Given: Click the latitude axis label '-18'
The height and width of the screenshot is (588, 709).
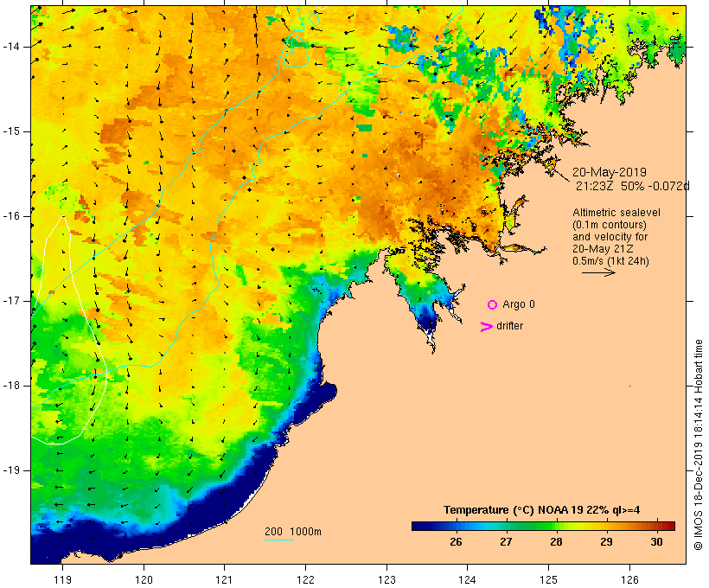Looking at the screenshot, I should tap(11, 386).
